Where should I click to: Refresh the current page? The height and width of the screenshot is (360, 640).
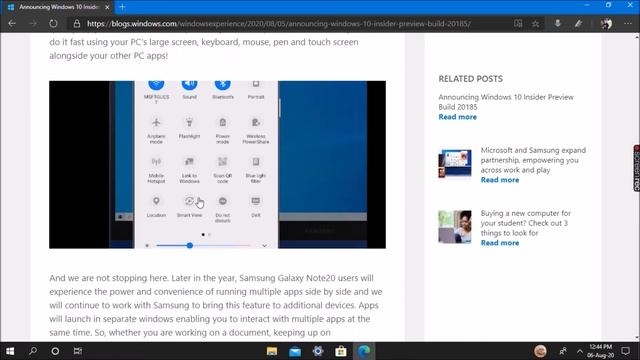(x=53, y=24)
